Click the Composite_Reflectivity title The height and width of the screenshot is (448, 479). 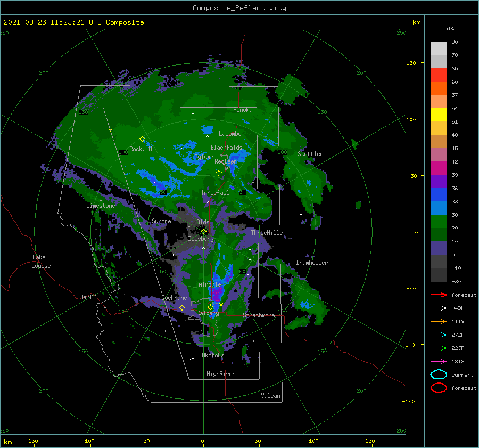pyautogui.click(x=239, y=8)
